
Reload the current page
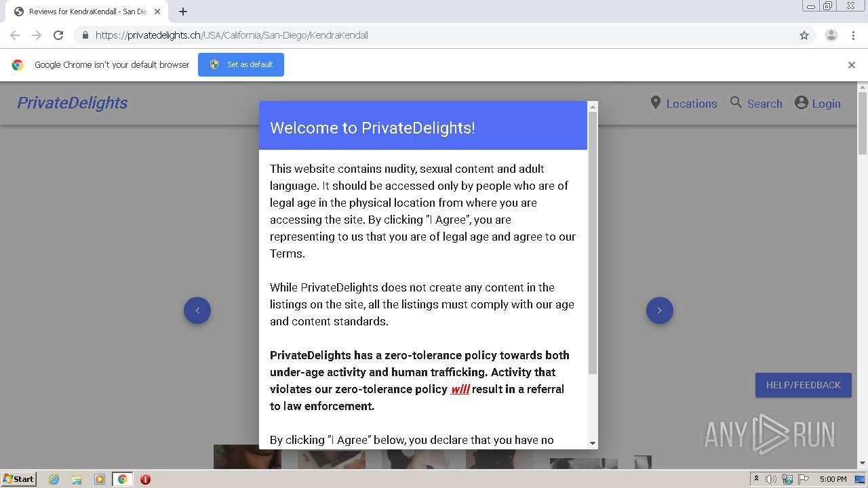[x=58, y=35]
